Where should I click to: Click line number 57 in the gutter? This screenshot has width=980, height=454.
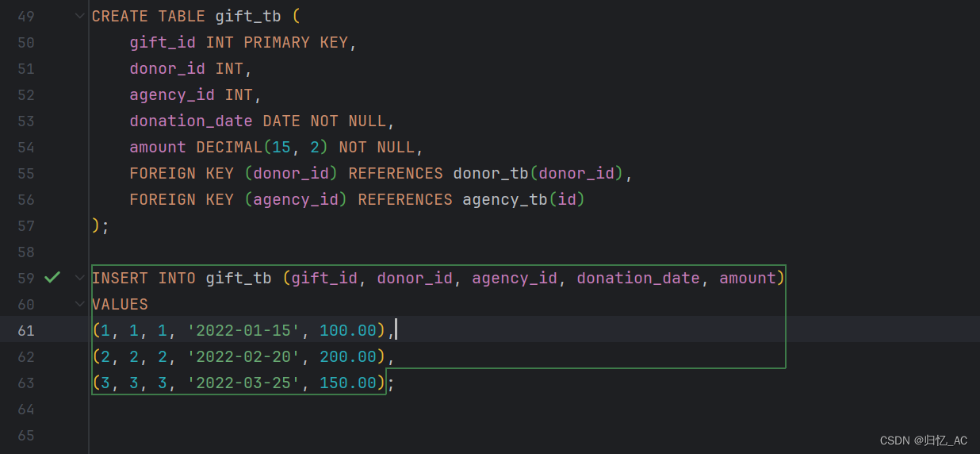click(26, 225)
